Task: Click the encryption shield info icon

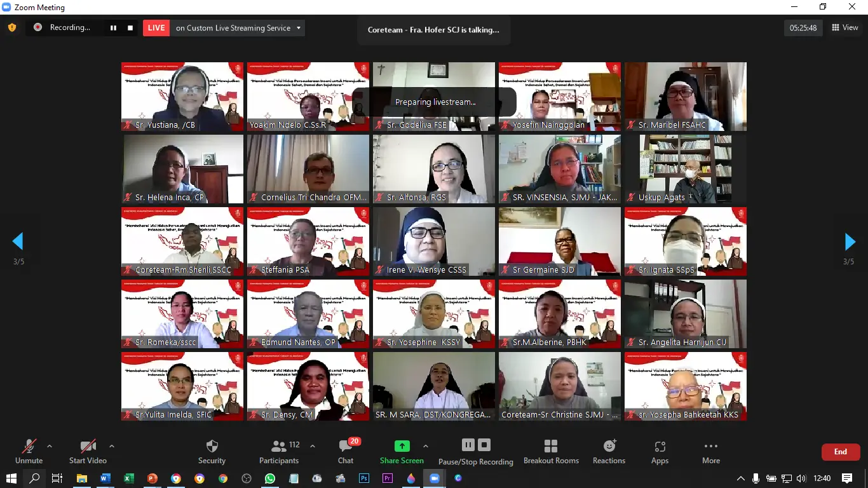Action: pos(11,28)
